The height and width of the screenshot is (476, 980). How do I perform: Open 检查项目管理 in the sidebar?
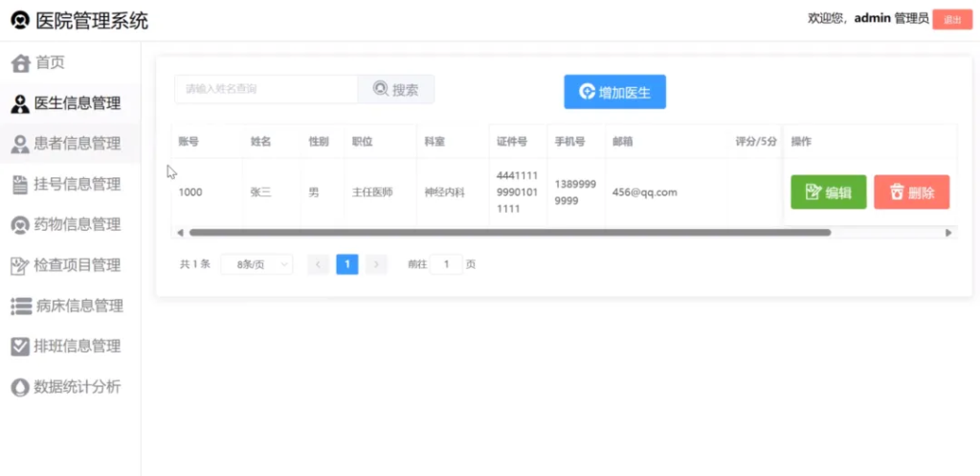coord(71,266)
